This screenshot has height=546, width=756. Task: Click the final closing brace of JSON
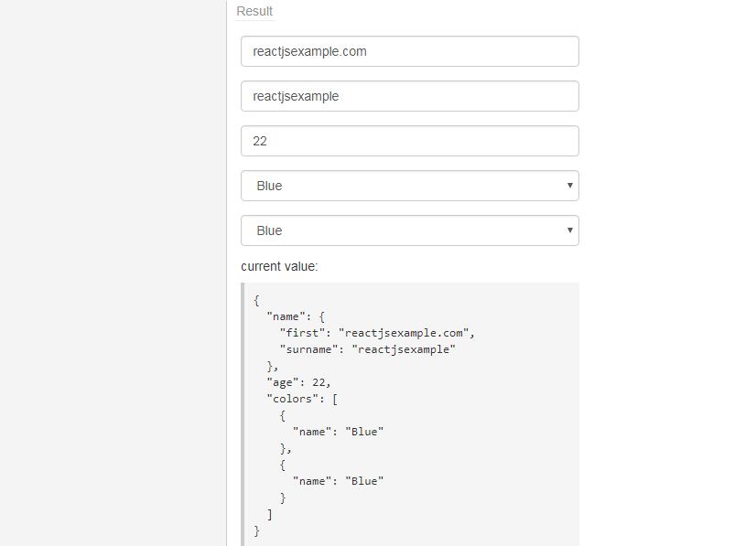(x=257, y=530)
